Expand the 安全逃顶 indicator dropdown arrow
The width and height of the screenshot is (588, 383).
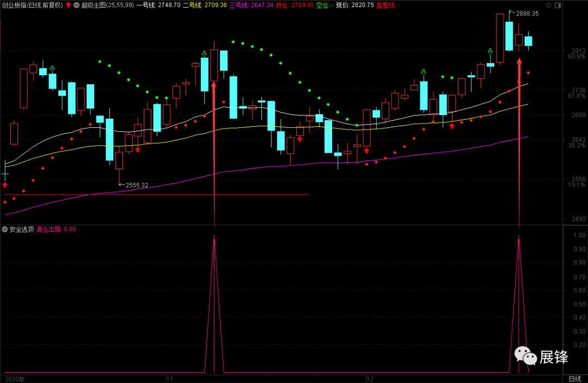tap(5, 229)
